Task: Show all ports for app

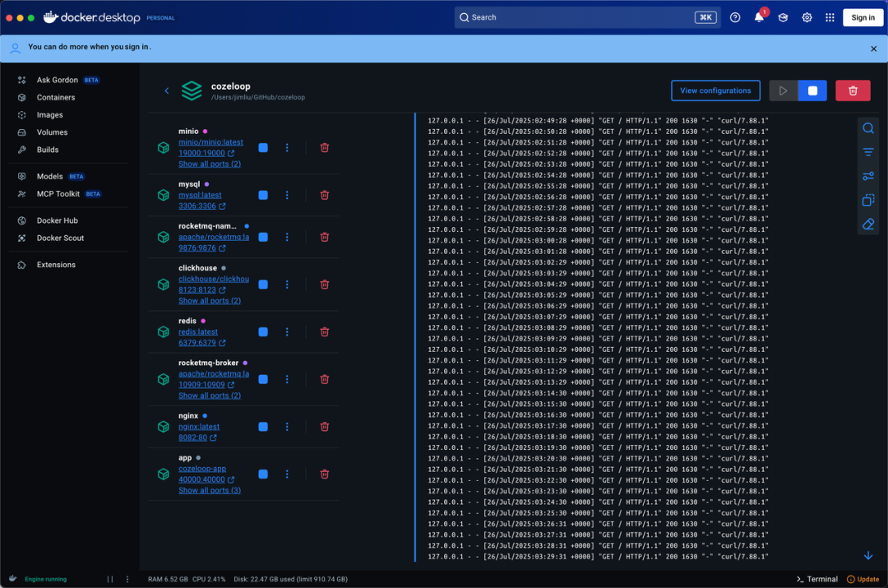Action: [210, 491]
